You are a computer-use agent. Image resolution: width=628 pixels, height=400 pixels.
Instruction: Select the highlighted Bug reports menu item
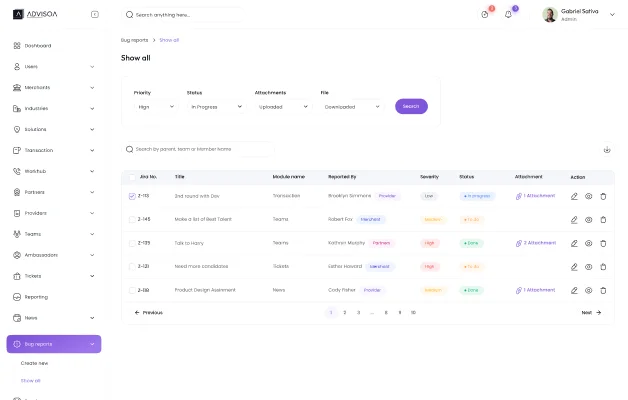(x=54, y=344)
